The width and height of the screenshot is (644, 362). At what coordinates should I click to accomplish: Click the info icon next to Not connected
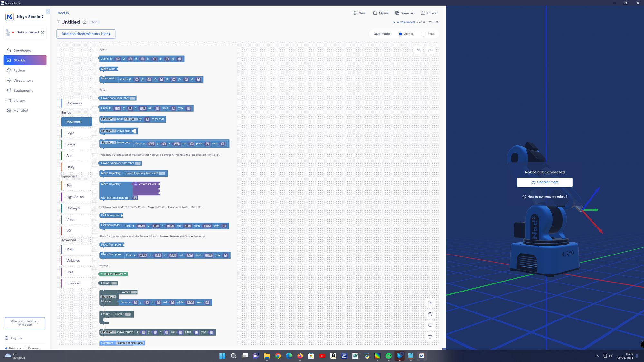(43, 32)
